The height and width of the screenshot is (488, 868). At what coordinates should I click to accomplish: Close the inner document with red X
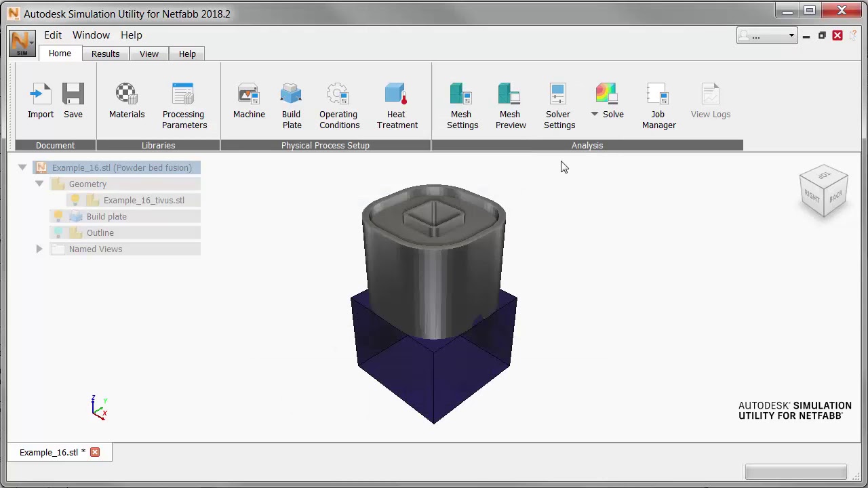pyautogui.click(x=837, y=35)
